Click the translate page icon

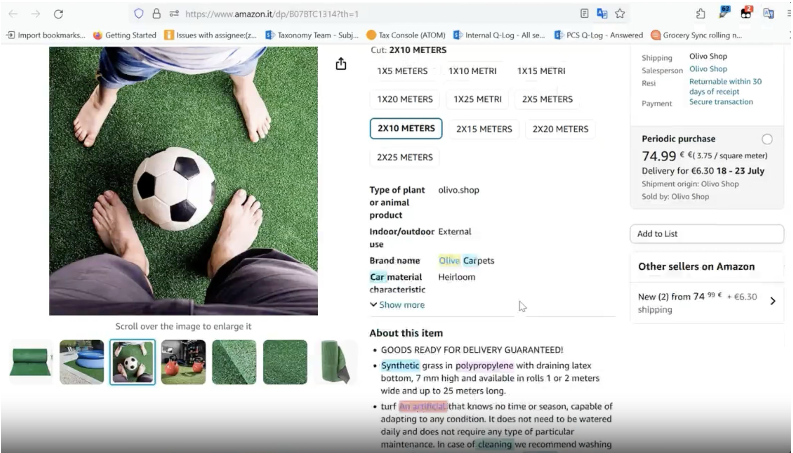click(602, 14)
